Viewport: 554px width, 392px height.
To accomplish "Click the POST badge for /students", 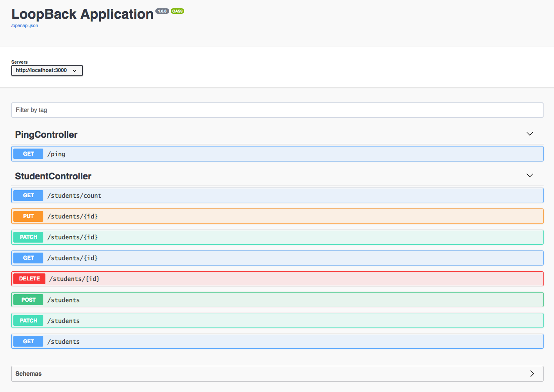I will click(28, 300).
